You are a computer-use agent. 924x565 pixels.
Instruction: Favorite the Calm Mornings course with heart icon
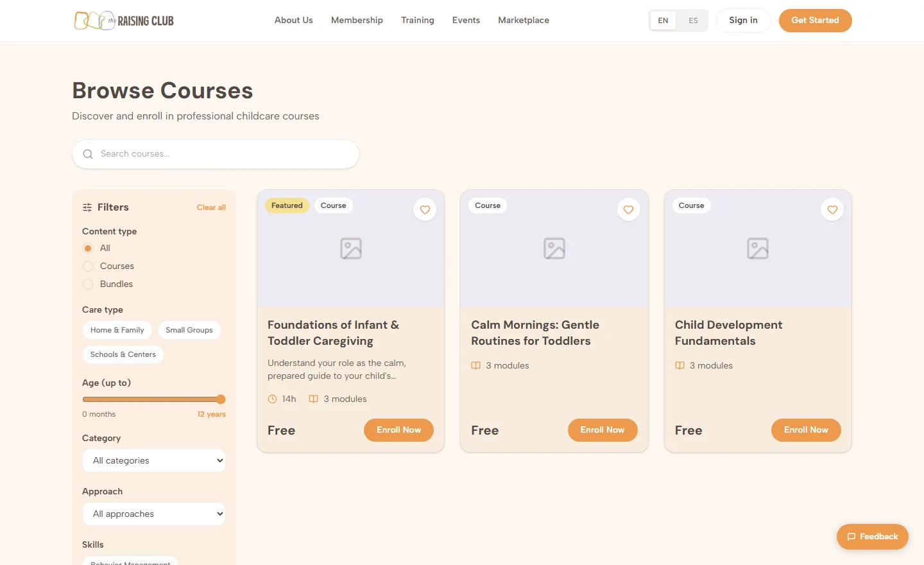(628, 209)
